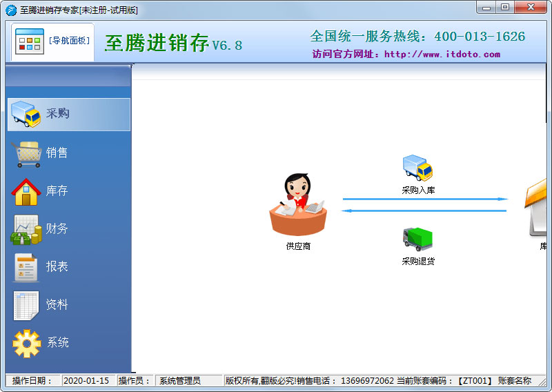Image resolution: width=552 pixels, height=392 pixels.
Task: Select the 销售 menu label
Action: point(57,153)
